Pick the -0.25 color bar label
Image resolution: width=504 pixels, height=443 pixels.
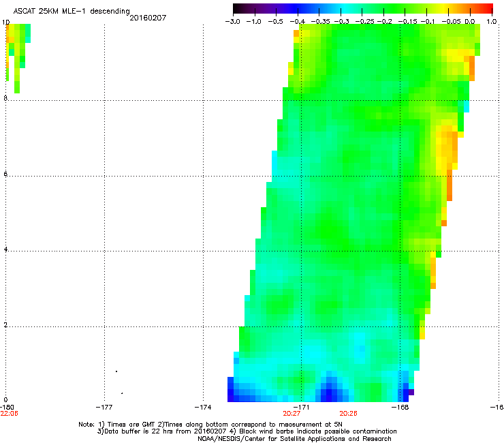364,22
